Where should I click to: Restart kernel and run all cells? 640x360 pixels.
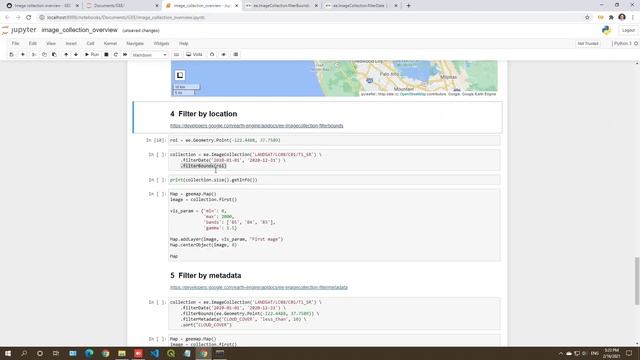(x=125, y=54)
